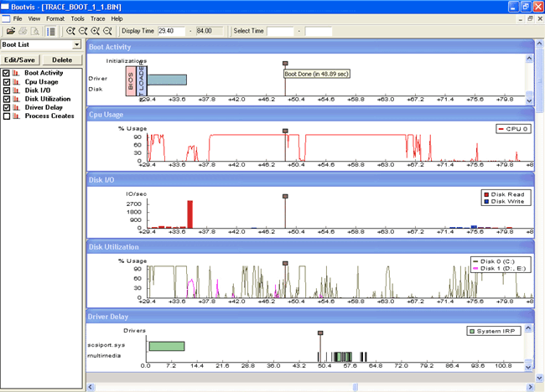The height and width of the screenshot is (392, 545).
Task: Click the second magnifier zoom out icon
Action: tap(83, 31)
